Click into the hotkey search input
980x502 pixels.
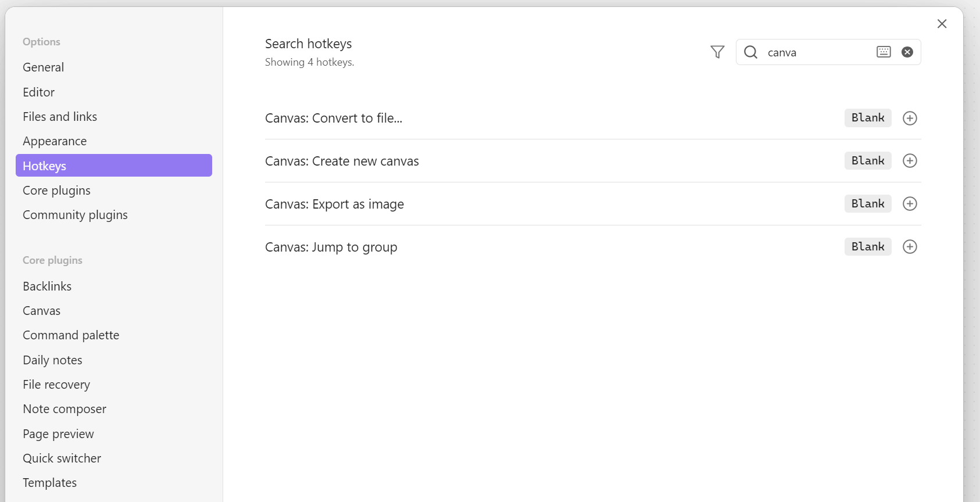[818, 52]
